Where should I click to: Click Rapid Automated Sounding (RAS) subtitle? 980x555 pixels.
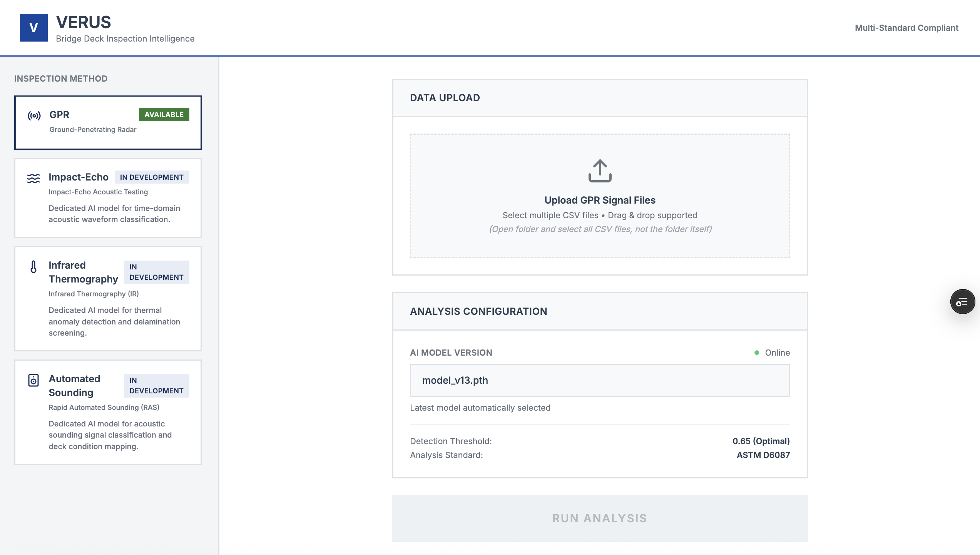pos(104,407)
